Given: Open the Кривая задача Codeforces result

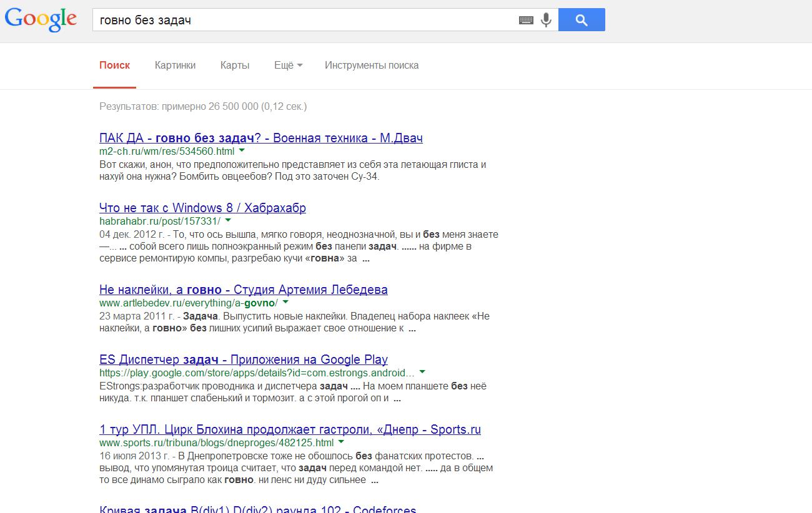Looking at the screenshot, I should (257, 508).
